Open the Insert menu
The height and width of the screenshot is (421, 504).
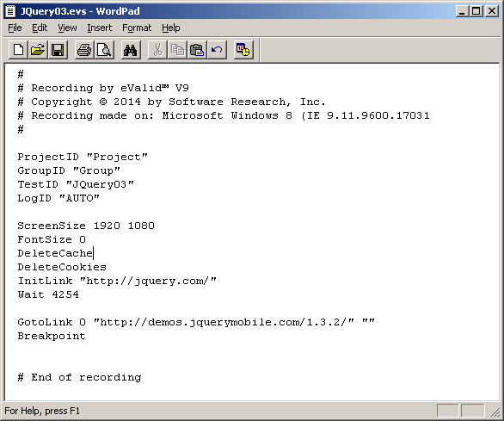tap(100, 28)
